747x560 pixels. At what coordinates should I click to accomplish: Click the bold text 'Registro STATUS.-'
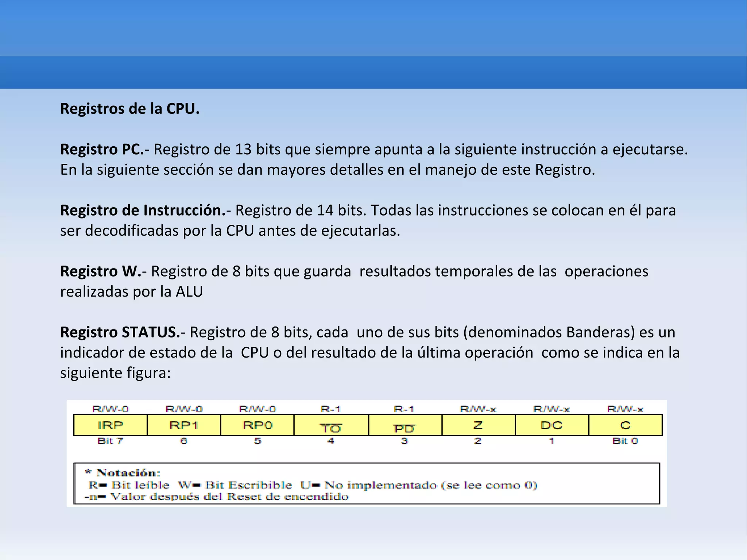[x=123, y=332]
